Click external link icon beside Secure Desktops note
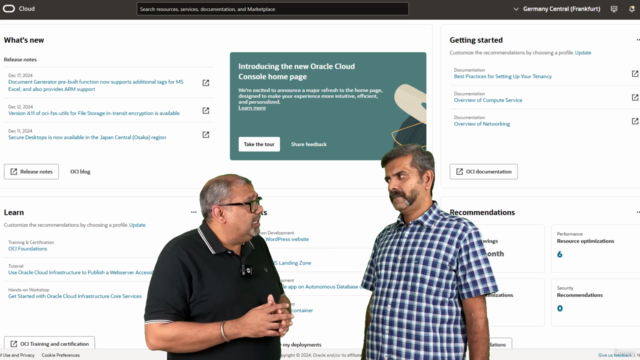This screenshot has width=640, height=360. pyautogui.click(x=206, y=135)
